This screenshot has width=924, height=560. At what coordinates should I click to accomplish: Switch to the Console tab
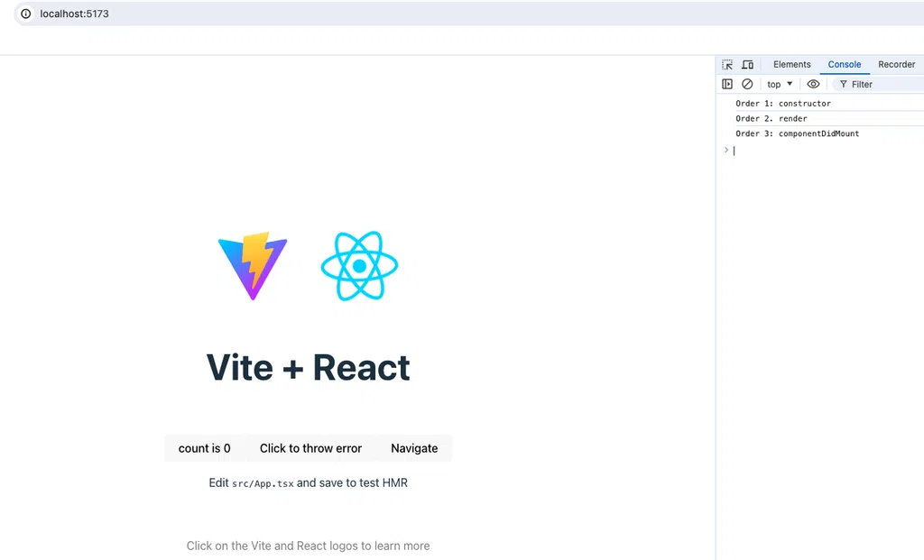[x=844, y=65]
